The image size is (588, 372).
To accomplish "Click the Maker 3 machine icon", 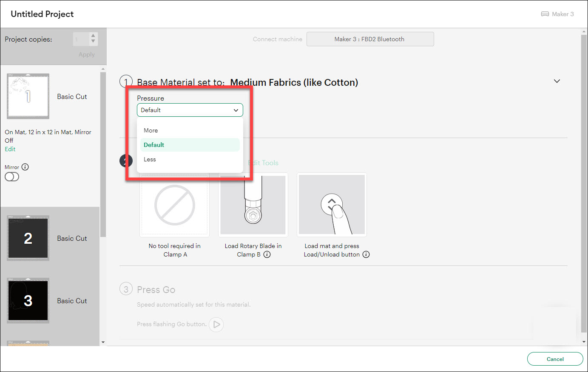I will 545,14.
